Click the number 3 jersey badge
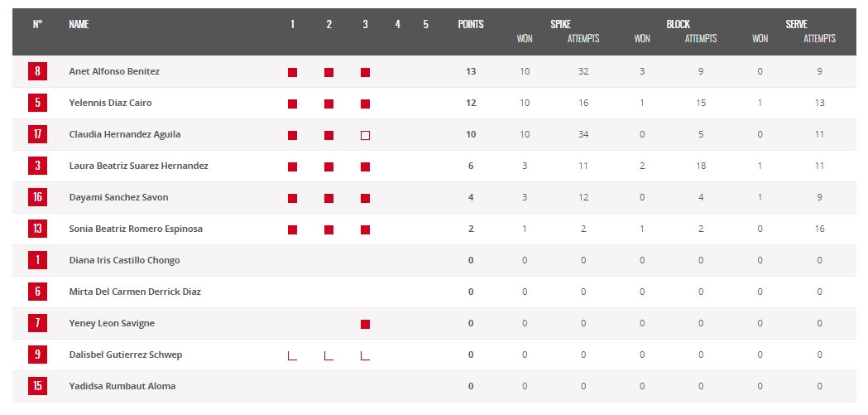This screenshot has height=415, width=868. pos(37,166)
